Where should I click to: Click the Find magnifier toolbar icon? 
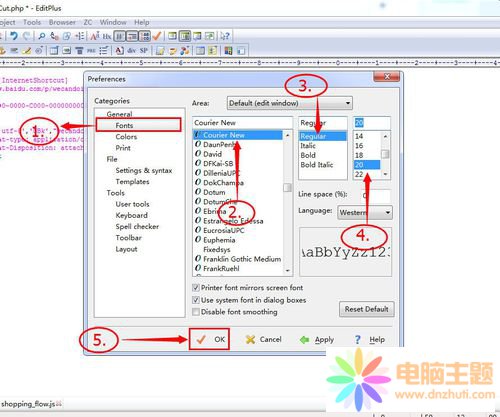(42, 36)
